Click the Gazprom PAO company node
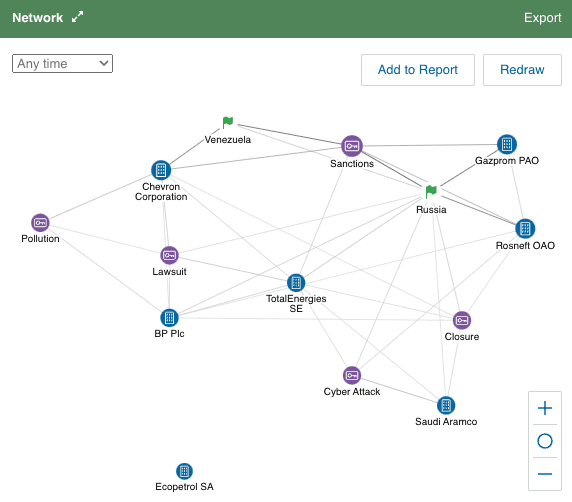 pyautogui.click(x=507, y=144)
